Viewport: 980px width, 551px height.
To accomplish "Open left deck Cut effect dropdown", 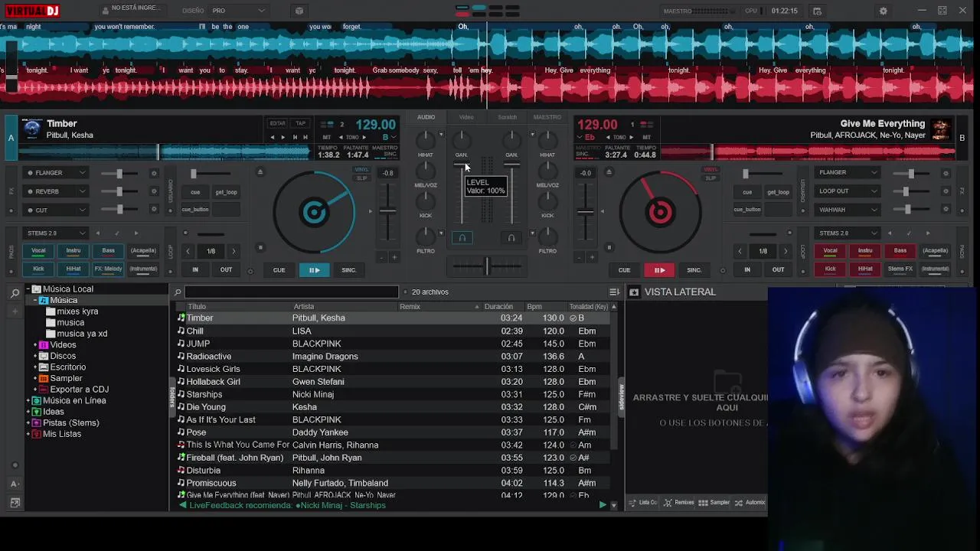I will pyautogui.click(x=57, y=210).
